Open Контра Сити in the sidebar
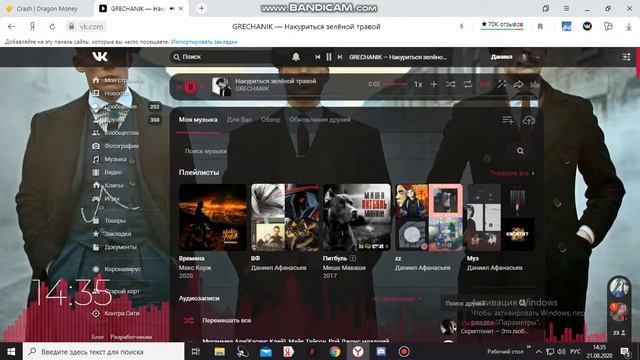This screenshot has width=640, height=360. (116, 313)
